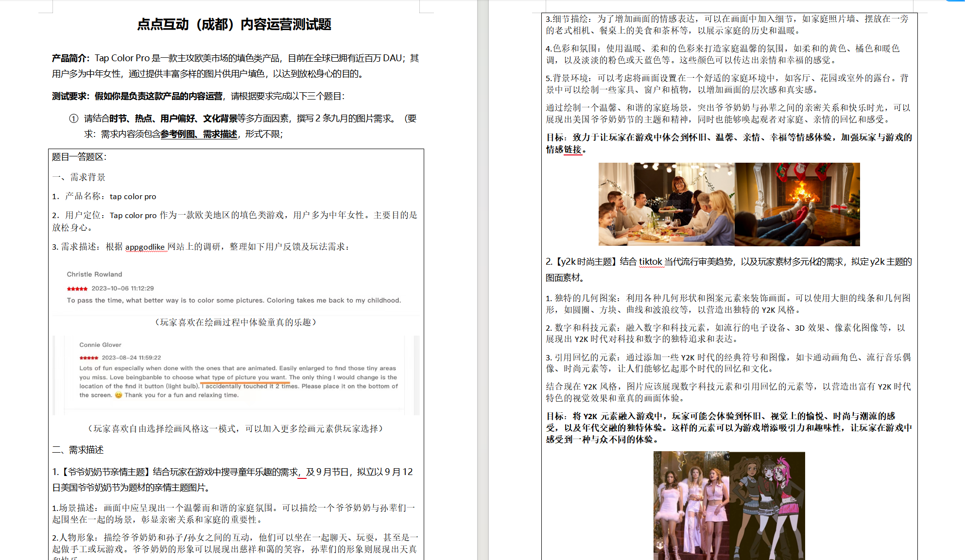
Task: Click inside the 题目一答题区 answer box
Action: (x=80, y=157)
